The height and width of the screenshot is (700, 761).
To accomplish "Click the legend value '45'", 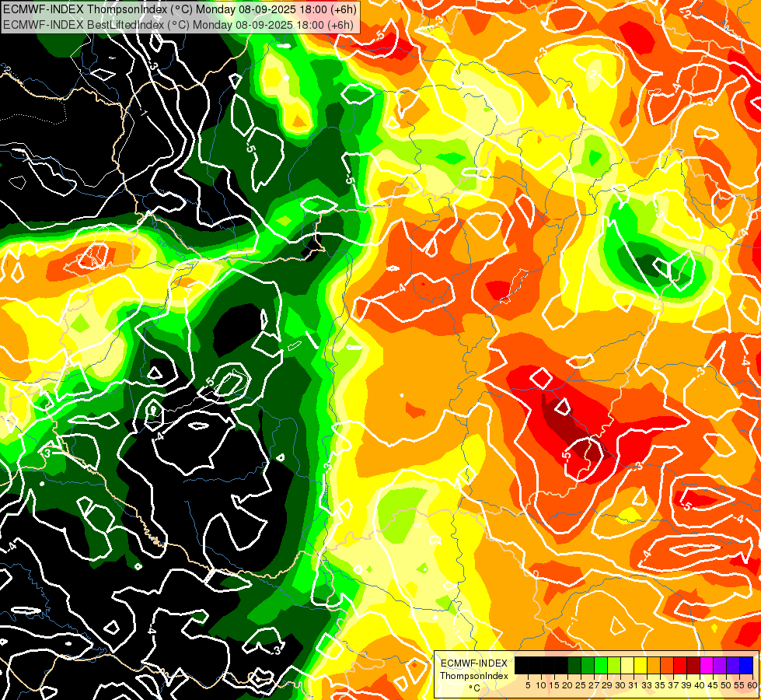I will coord(713,685).
